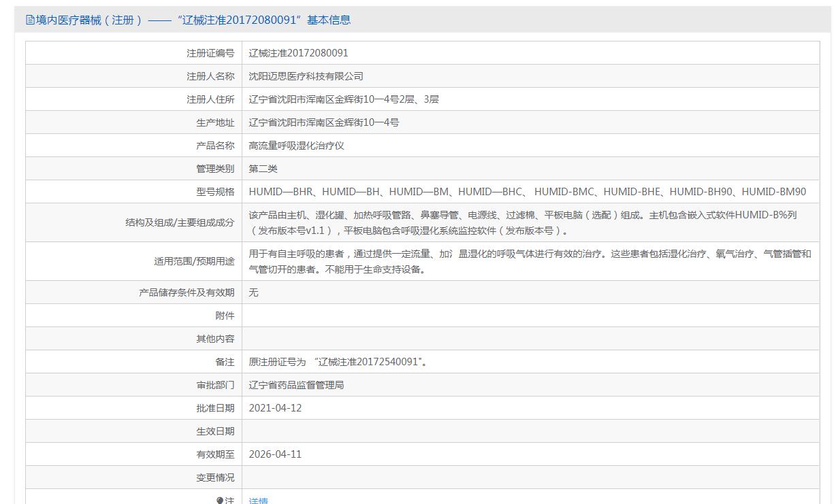Select product name 高流量呼吸湿化治疗仪

point(297,146)
